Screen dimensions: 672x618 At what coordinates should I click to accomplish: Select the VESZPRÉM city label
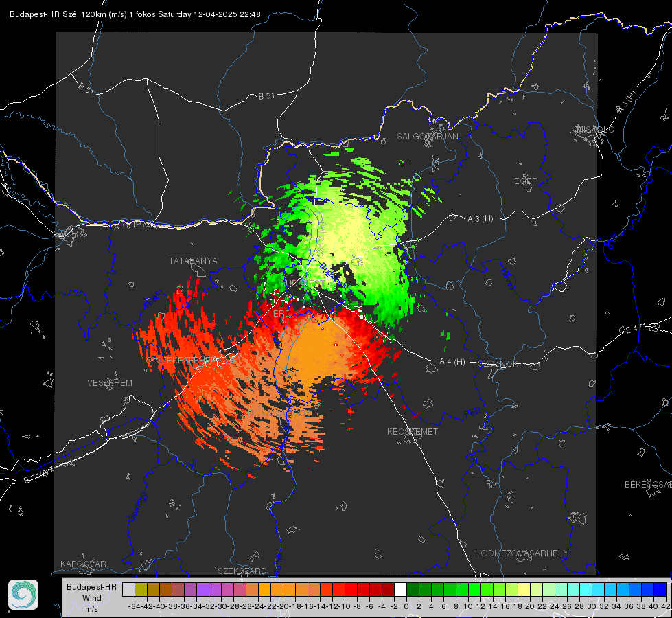[110, 382]
